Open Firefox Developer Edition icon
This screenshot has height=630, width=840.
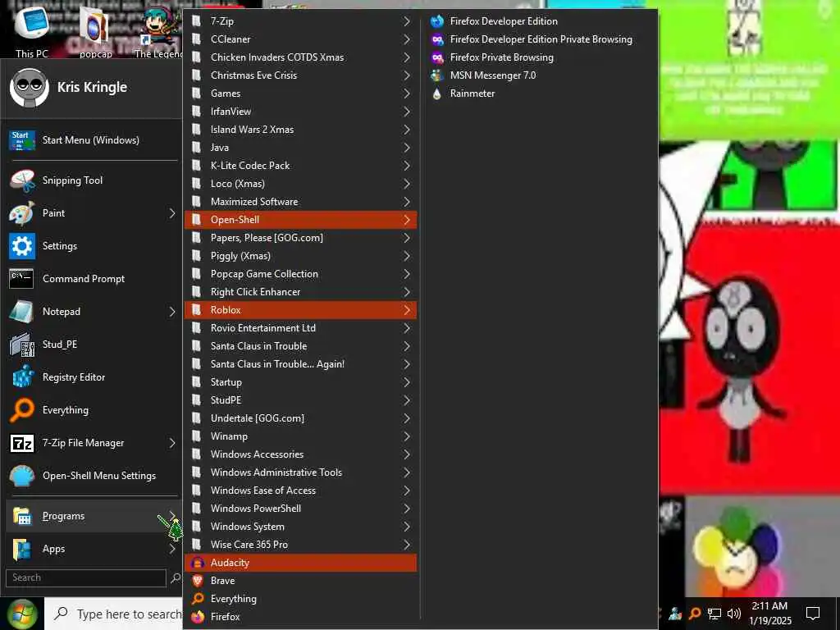437,21
